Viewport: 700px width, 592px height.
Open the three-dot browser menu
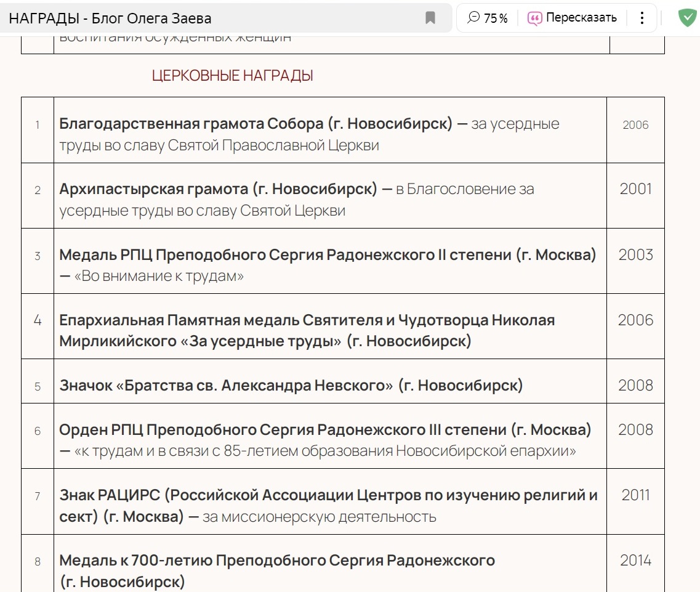click(642, 18)
